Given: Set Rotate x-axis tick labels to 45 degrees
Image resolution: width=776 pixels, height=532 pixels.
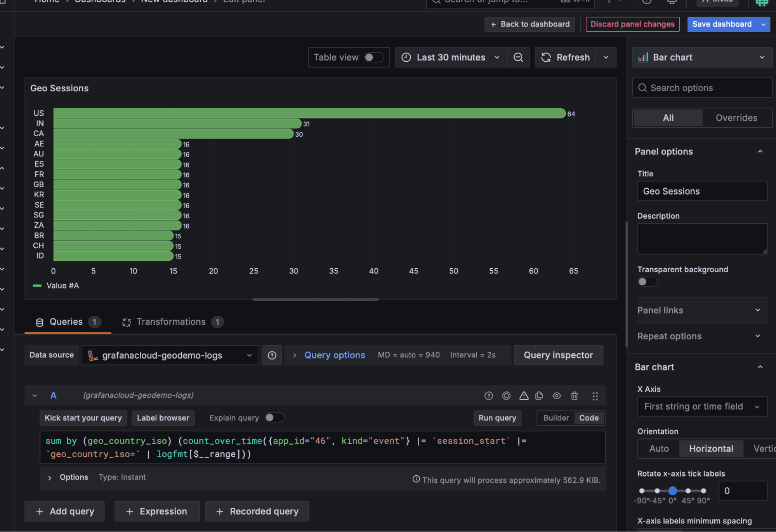Looking at the screenshot, I should click(x=688, y=490).
